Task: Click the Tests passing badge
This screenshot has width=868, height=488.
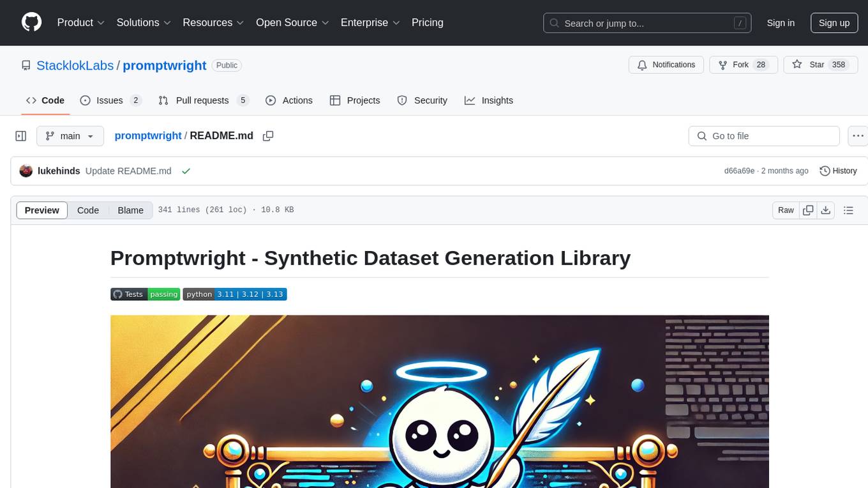Action: coord(145,294)
